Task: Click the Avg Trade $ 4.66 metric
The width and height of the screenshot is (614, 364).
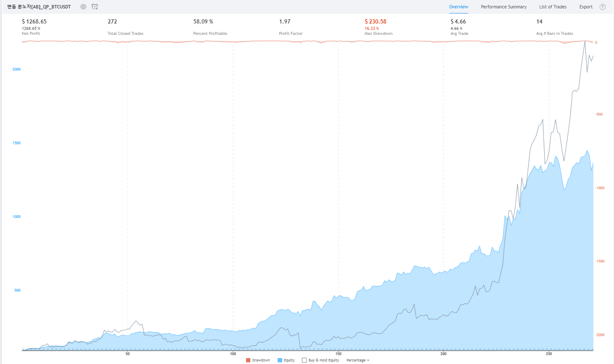Action: click(458, 21)
